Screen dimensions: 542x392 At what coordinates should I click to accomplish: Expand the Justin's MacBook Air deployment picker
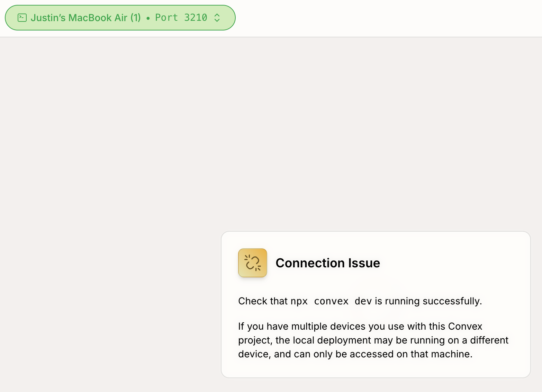tap(120, 18)
